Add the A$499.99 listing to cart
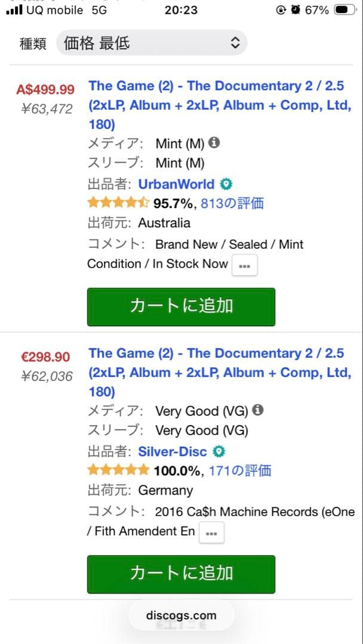This screenshot has height=644, width=363. coord(180,306)
